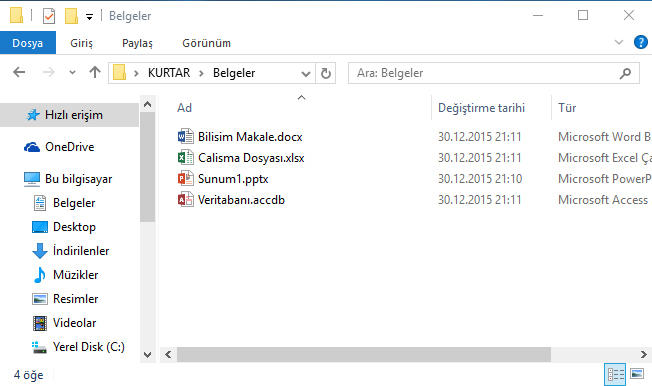Open OneDrive in navigation pane
The image size is (652, 386).
69,147
